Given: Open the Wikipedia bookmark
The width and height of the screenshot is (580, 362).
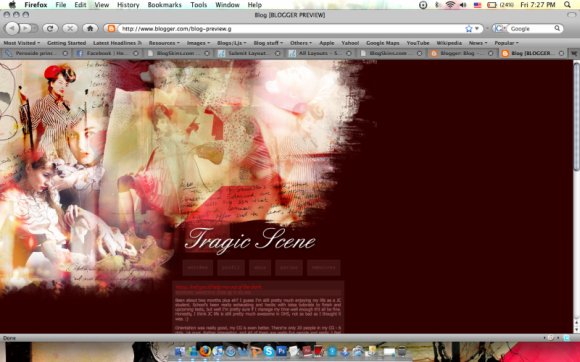Looking at the screenshot, I should (x=449, y=43).
